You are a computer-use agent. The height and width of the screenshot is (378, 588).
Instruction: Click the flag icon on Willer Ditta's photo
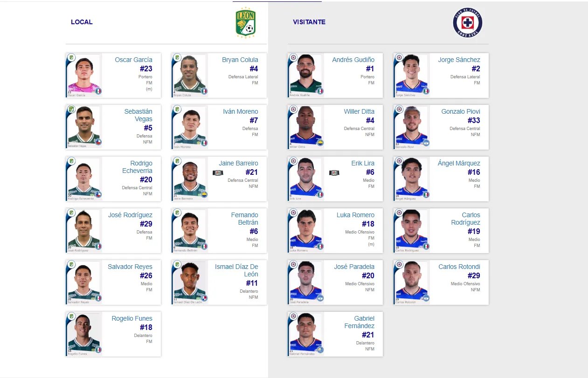320,143
